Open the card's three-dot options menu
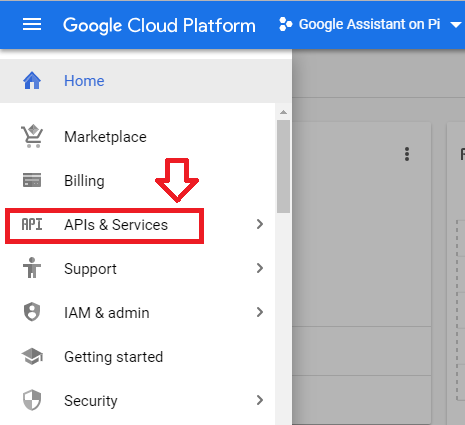The image size is (465, 425). click(407, 154)
